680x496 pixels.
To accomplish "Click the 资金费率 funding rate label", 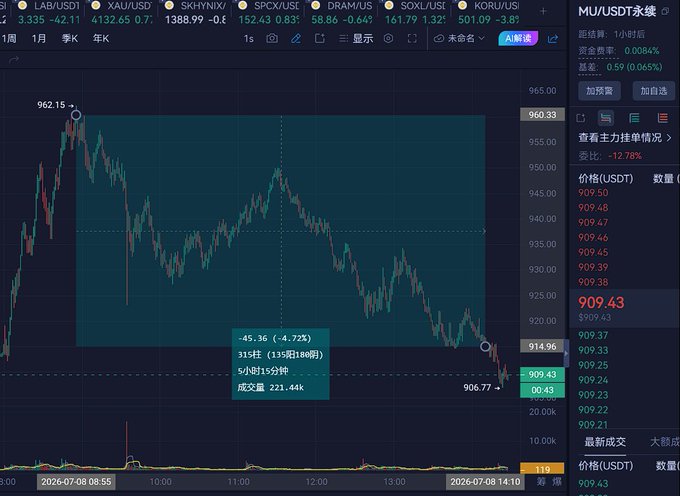I will click(598, 51).
